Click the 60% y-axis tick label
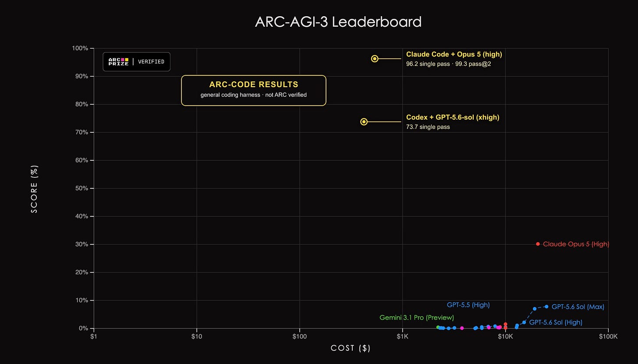638x364 pixels. tap(82, 160)
